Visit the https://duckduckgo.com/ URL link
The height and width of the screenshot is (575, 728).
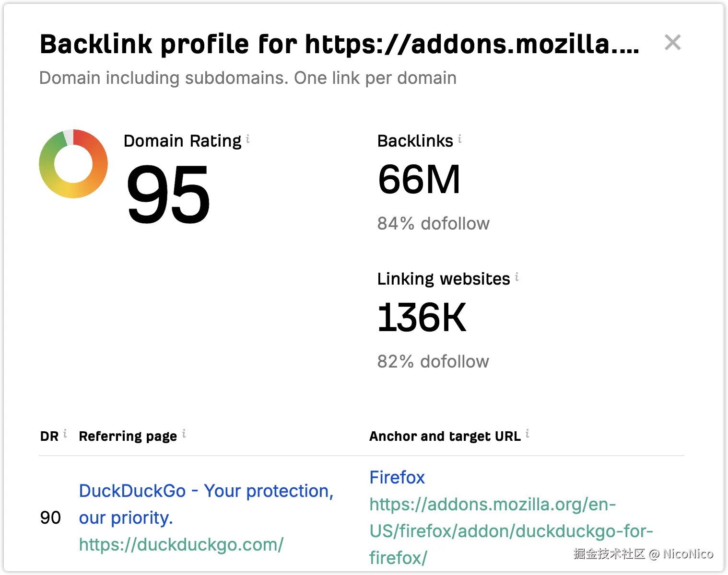tap(181, 544)
